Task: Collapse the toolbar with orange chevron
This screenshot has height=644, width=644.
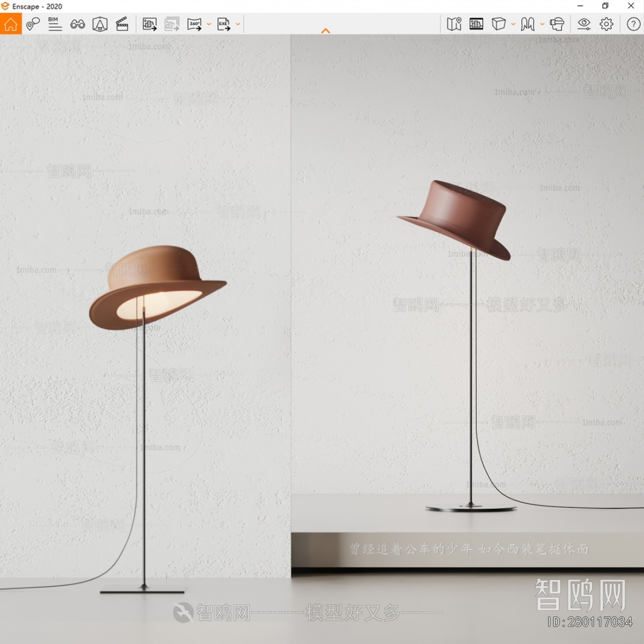Action: click(326, 31)
